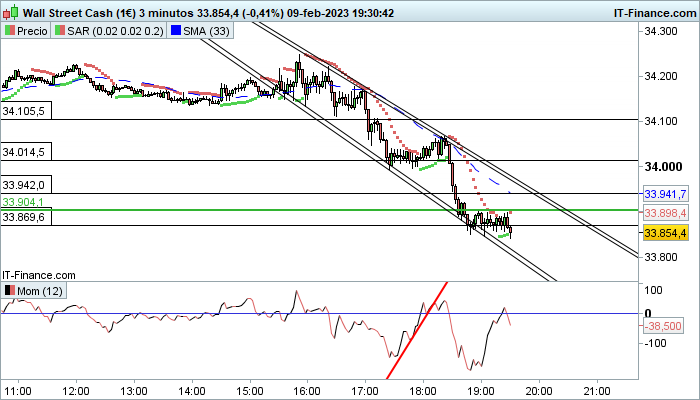
Task: Click the IT-Finance.com link in title bar
Action: [x=655, y=13]
